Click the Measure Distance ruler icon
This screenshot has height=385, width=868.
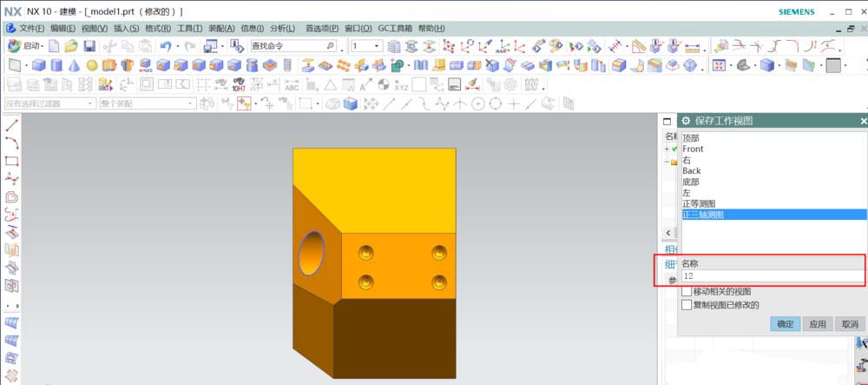coord(693,46)
